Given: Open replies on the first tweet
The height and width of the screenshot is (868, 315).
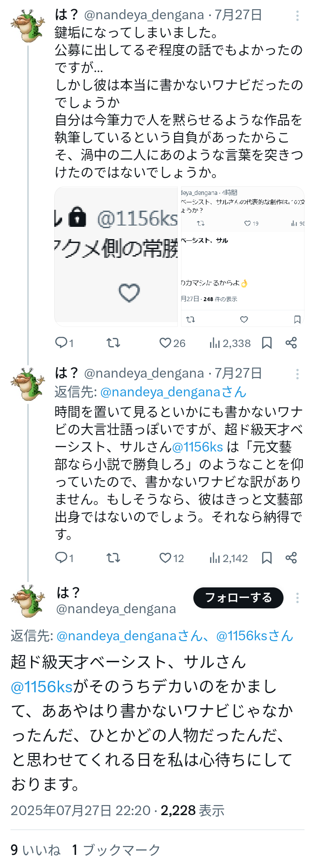Looking at the screenshot, I should [61, 343].
